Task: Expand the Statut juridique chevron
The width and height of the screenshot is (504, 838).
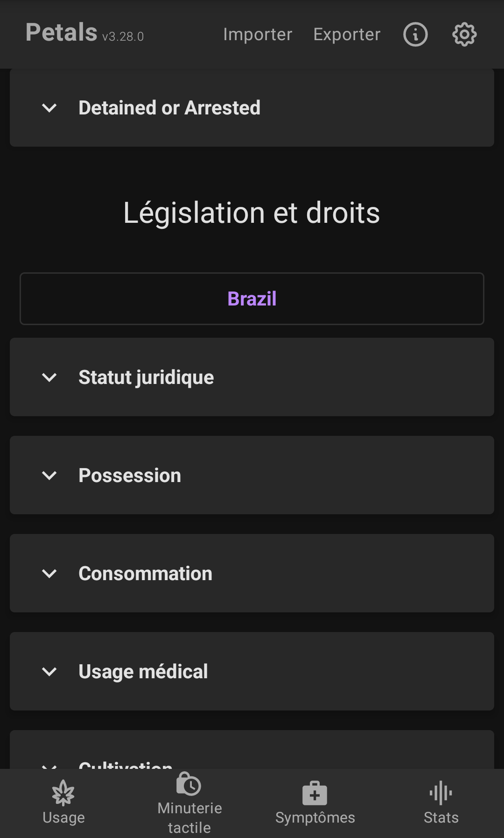Action: 49,377
